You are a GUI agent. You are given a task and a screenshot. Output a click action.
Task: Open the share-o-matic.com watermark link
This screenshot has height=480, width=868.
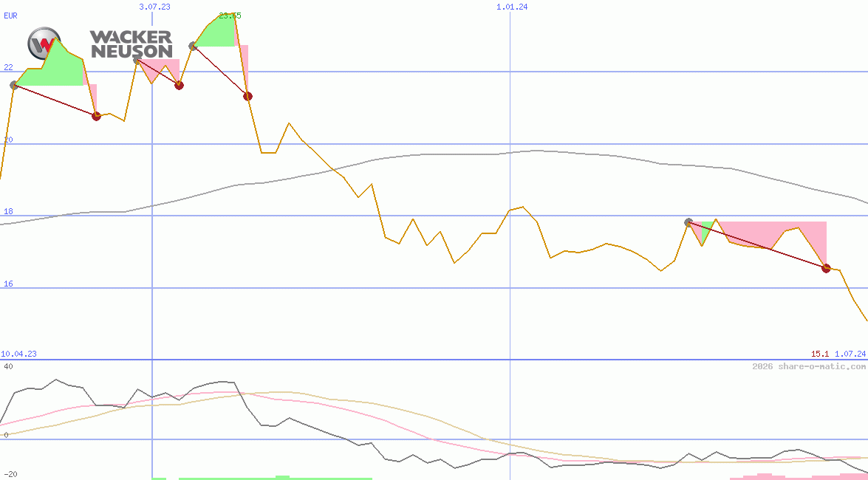coord(808,366)
